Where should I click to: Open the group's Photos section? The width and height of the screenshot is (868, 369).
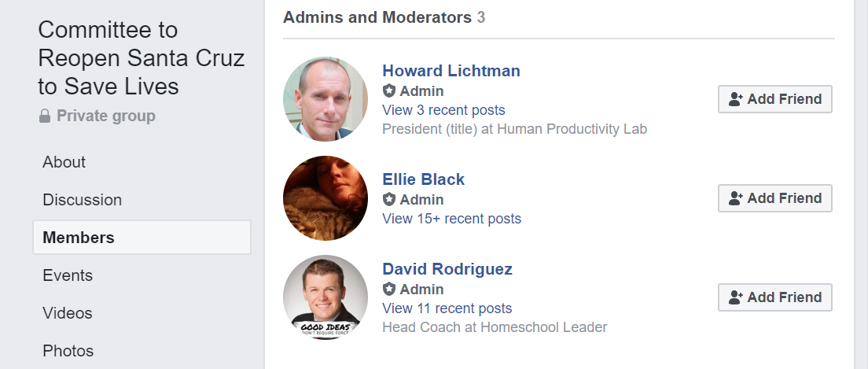click(x=68, y=351)
